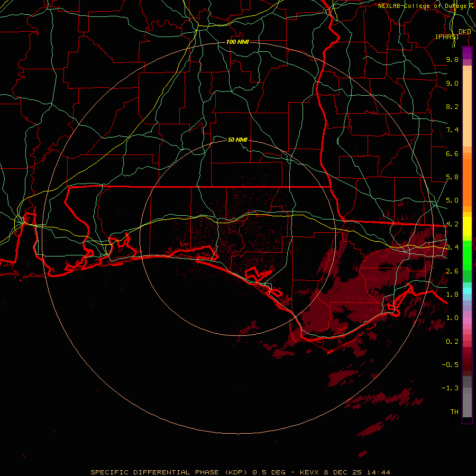The image size is (476, 476).
Task: Click the 7.4 value on the color scale
Action: [x=452, y=130]
